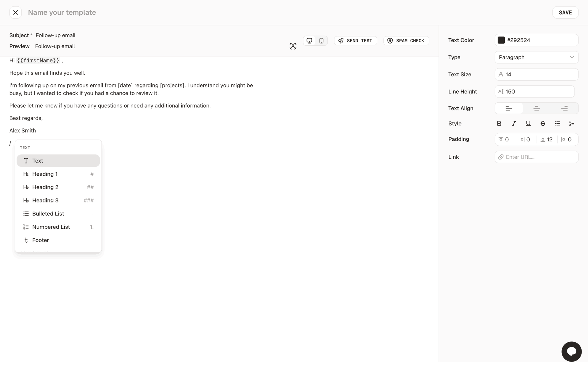Click the 'Hope this email finds you well.' line

47,73
